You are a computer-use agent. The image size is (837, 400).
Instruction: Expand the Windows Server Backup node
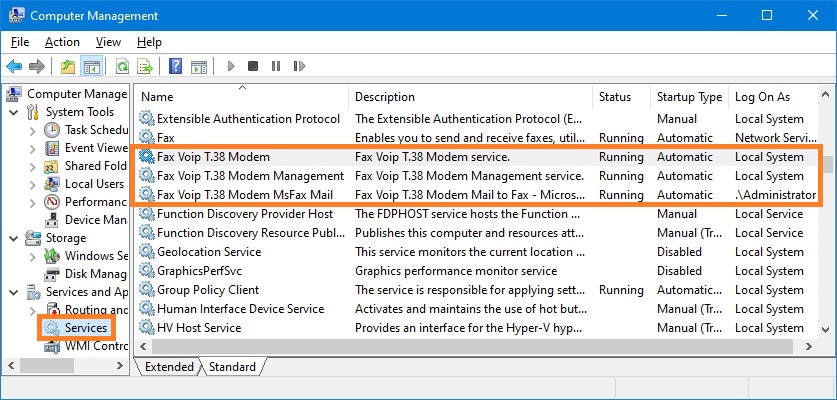click(x=33, y=256)
